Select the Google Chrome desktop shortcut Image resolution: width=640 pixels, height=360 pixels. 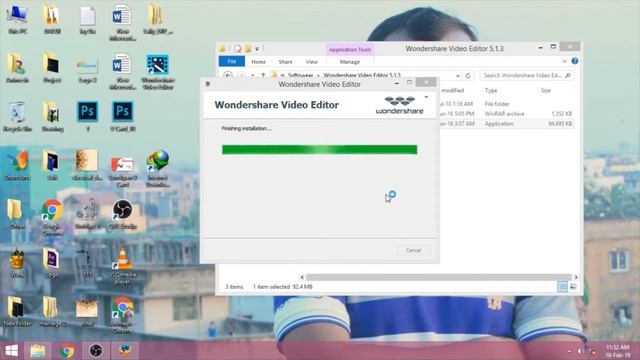(52, 217)
